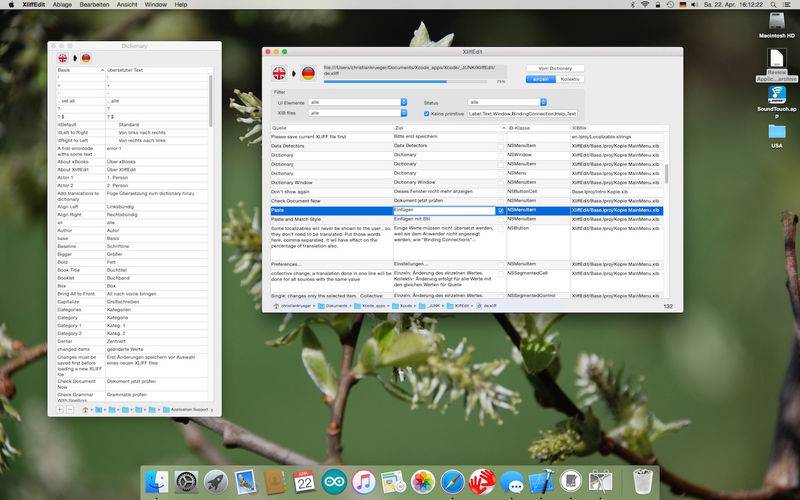Open Arduino from the Dock

(333, 481)
